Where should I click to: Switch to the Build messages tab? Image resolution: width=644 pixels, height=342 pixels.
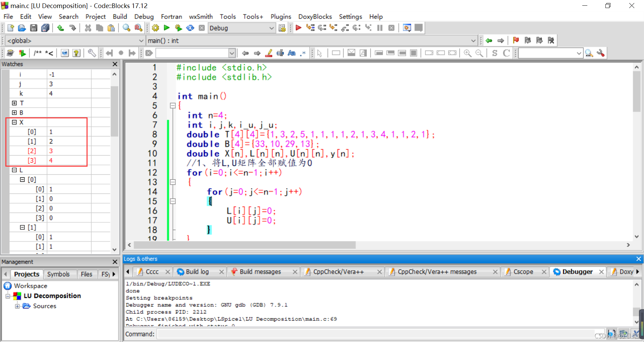pos(260,272)
